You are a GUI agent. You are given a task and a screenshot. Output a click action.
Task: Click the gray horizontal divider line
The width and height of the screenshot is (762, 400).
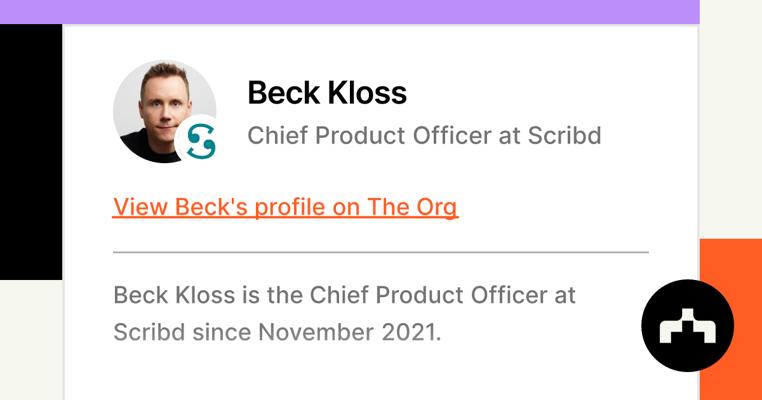click(380, 252)
